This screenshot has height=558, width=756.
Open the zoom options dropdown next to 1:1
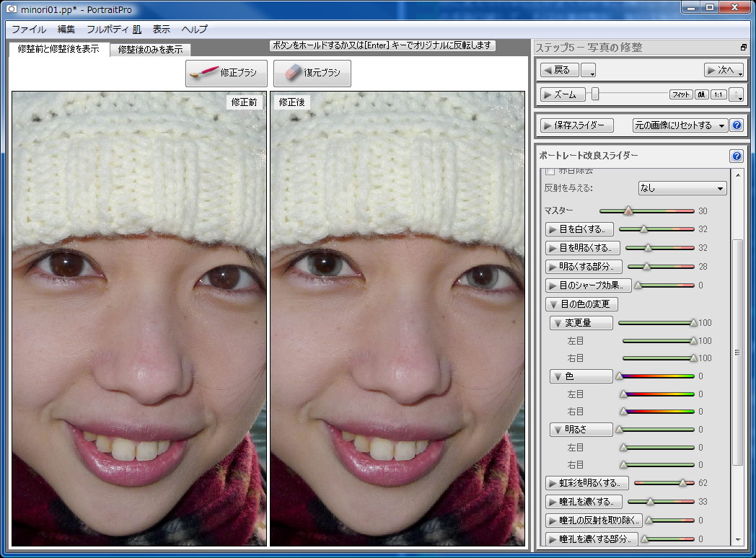736,94
